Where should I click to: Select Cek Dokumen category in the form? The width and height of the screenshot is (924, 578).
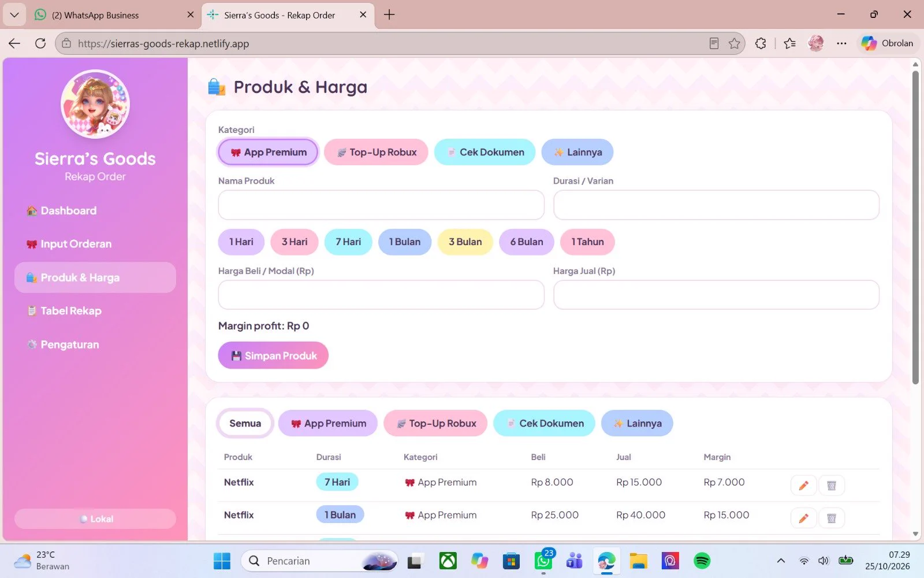(x=485, y=152)
